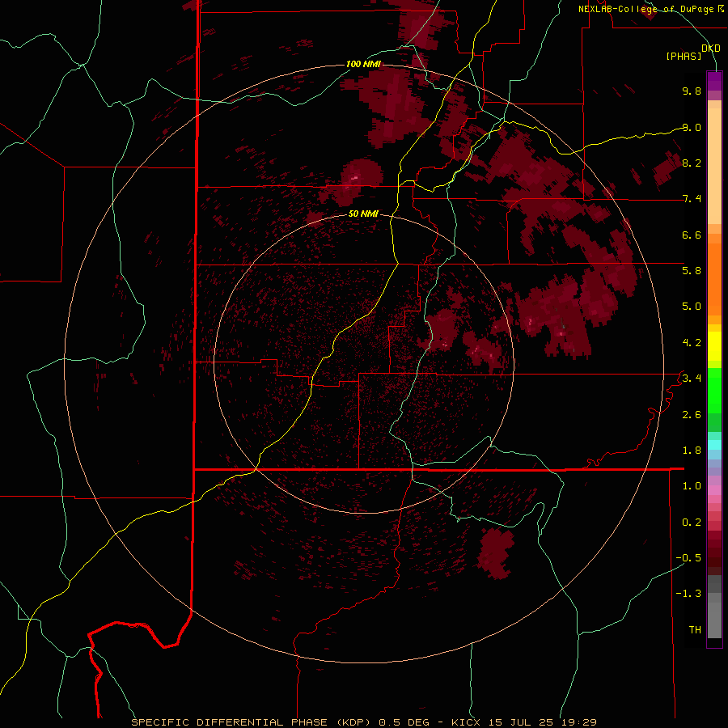Click the -0.5 color scale value
Viewport: 728px width, 728px height.
point(688,557)
